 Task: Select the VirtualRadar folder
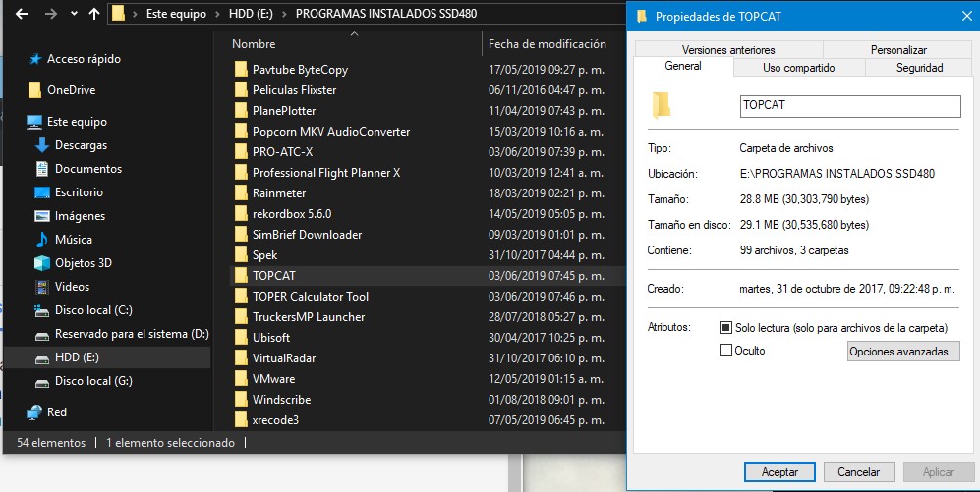click(x=284, y=357)
